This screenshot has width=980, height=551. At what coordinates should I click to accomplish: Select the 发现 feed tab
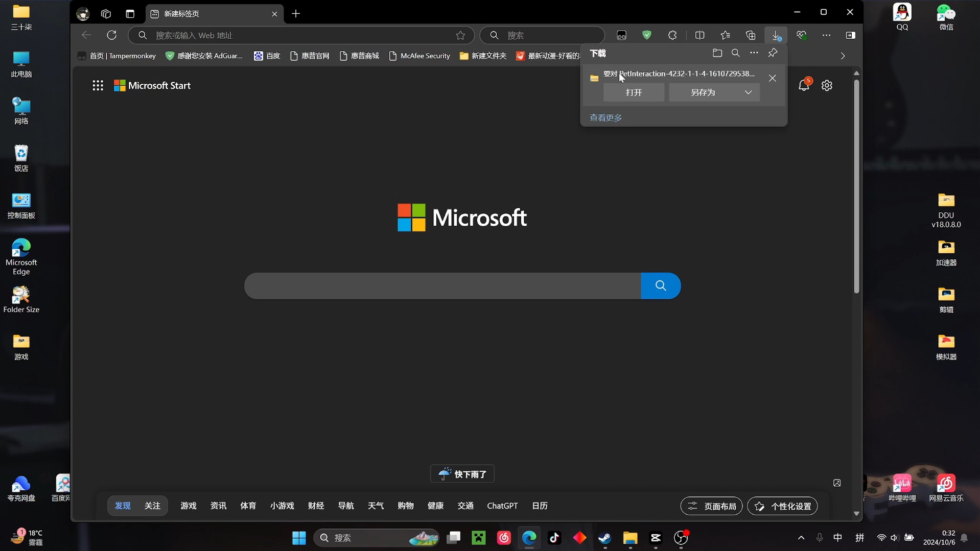click(x=123, y=506)
